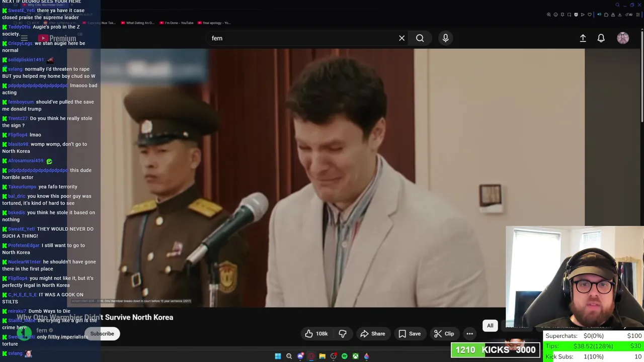Screen dimensions: 644x362
Task: Open File Explorer from the taskbar
Action: (323, 356)
